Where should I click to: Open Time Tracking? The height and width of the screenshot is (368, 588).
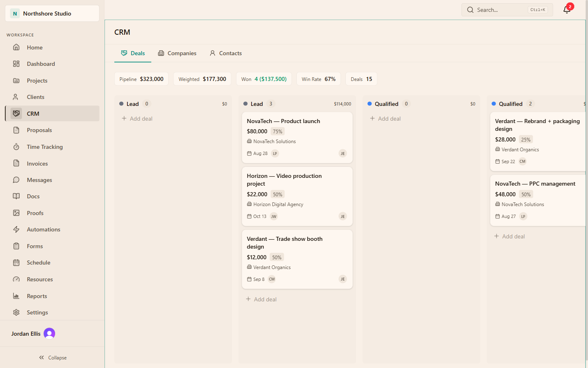coord(52,147)
